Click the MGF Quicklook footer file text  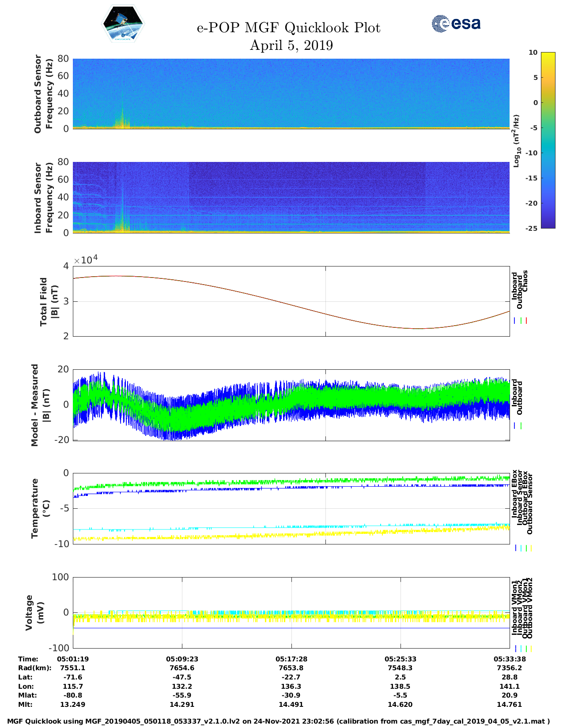point(278,721)
